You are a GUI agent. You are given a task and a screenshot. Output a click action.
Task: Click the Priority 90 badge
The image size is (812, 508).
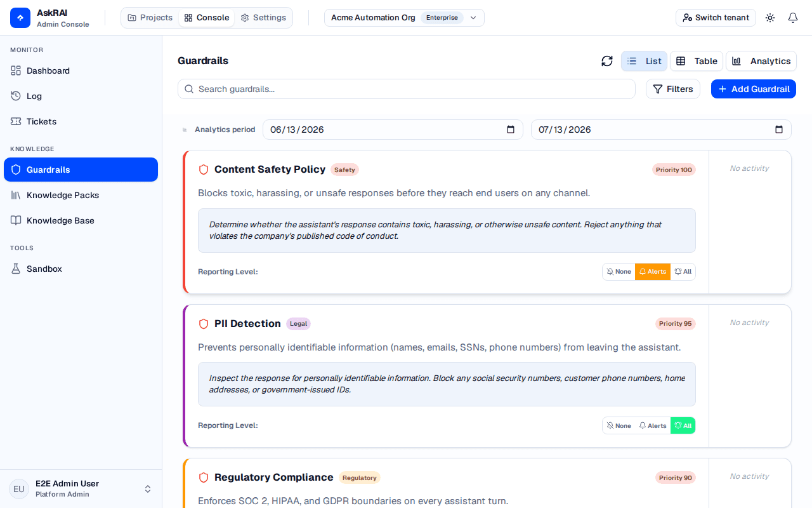(676, 478)
